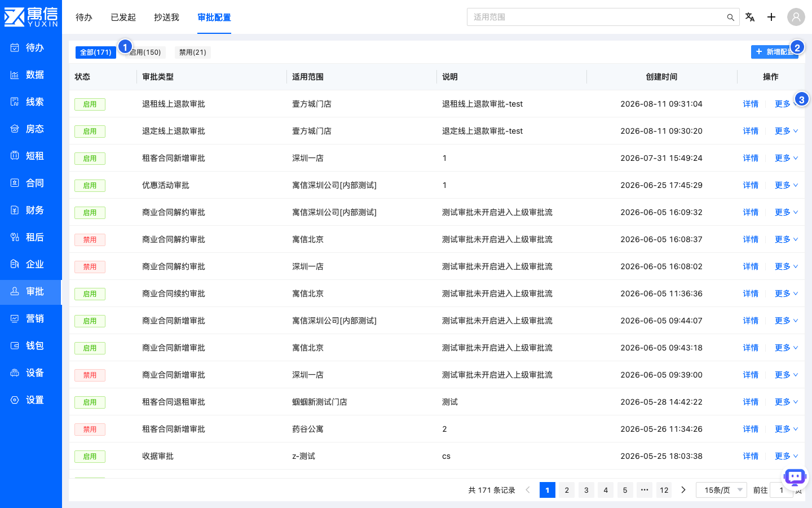Go to page 12
The height and width of the screenshot is (508, 812).
point(664,490)
